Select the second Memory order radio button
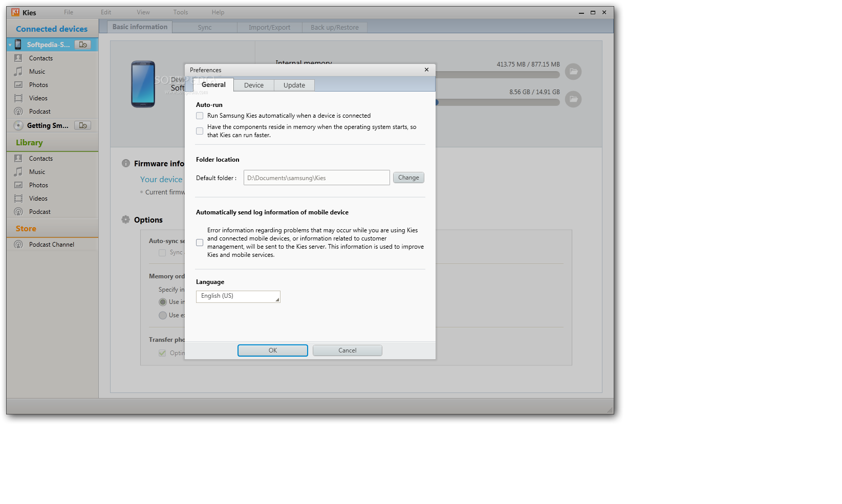The height and width of the screenshot is (504, 842). pyautogui.click(x=163, y=315)
